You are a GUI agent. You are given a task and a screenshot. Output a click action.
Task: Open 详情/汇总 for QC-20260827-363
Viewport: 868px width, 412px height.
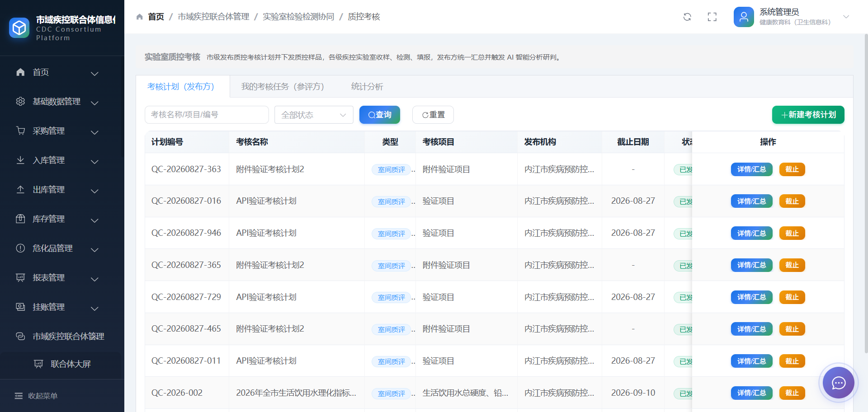click(752, 169)
